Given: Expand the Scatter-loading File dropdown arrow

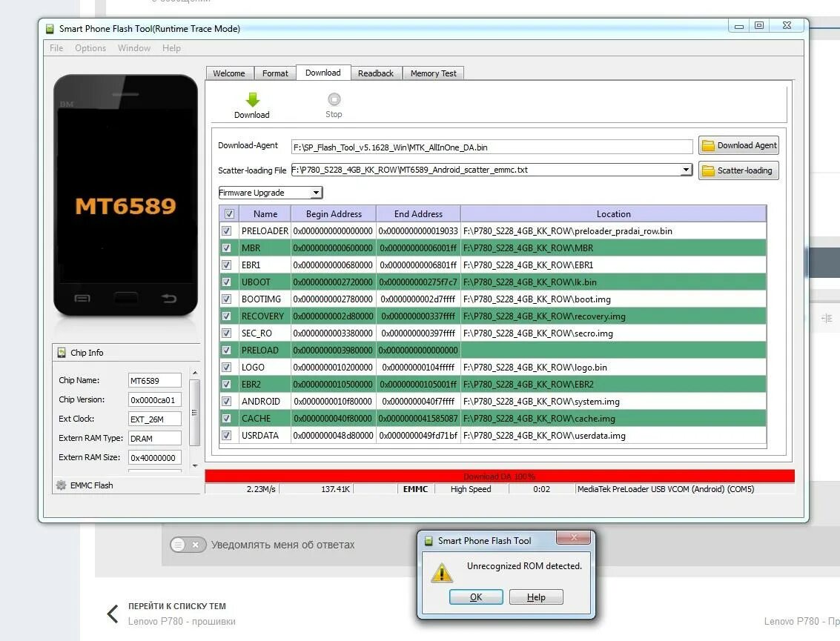Looking at the screenshot, I should click(x=686, y=170).
